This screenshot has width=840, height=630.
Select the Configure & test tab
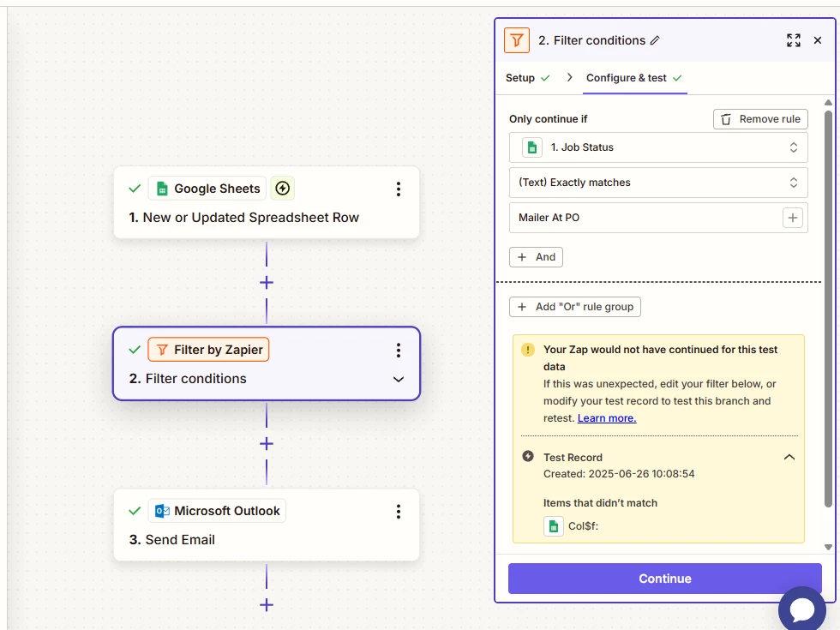coord(634,78)
